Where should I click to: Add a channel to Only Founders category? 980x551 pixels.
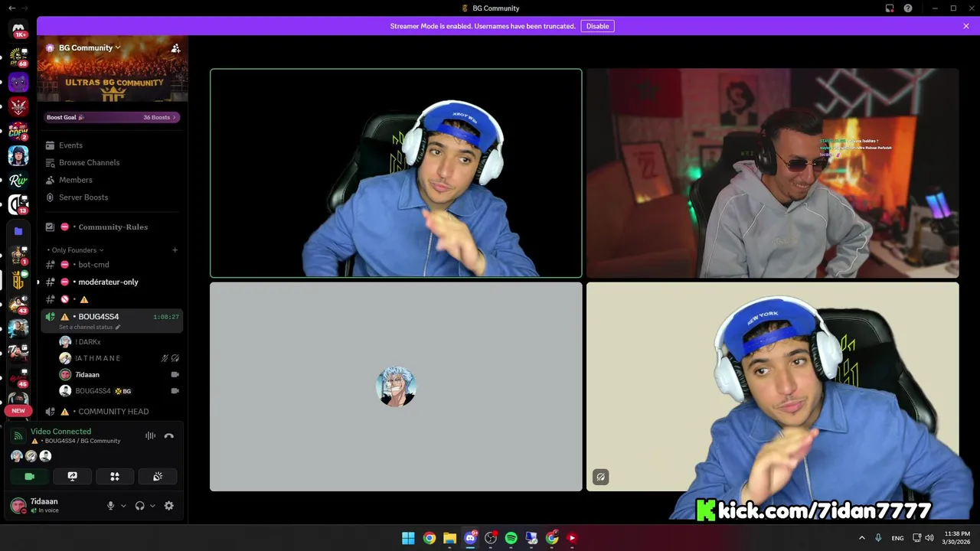[x=175, y=250]
